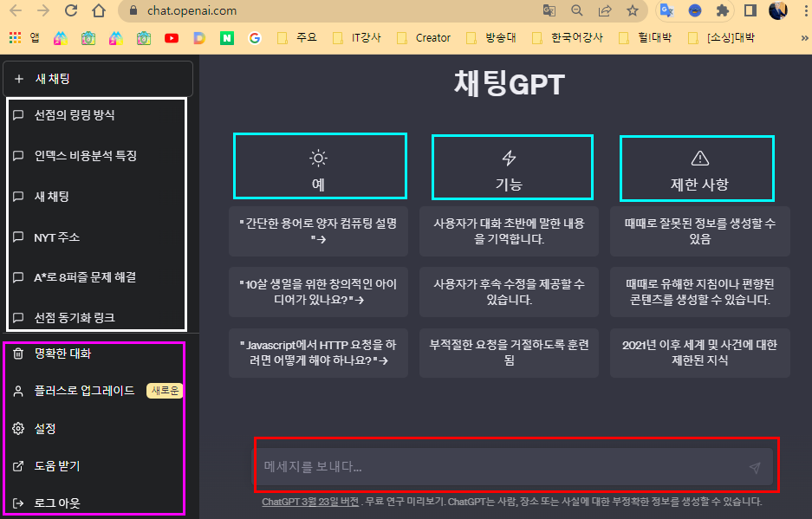The image size is (812, 519).
Task: Click the external link icon beside 도움 받기
Action: click(x=18, y=466)
